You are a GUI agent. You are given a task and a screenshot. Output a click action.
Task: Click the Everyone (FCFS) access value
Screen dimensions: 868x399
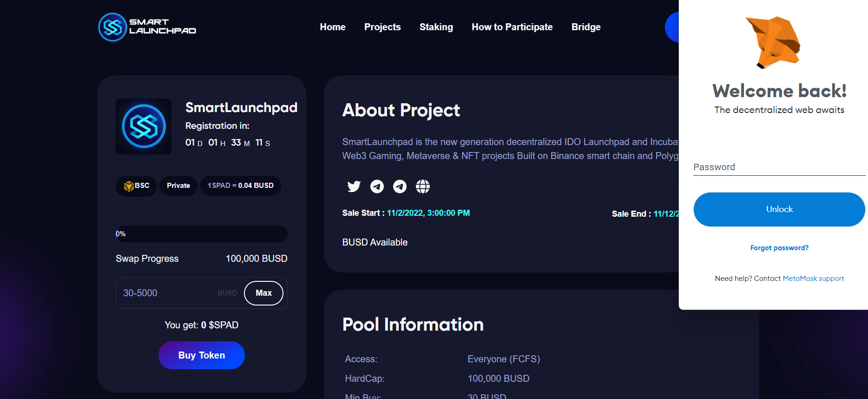504,359
